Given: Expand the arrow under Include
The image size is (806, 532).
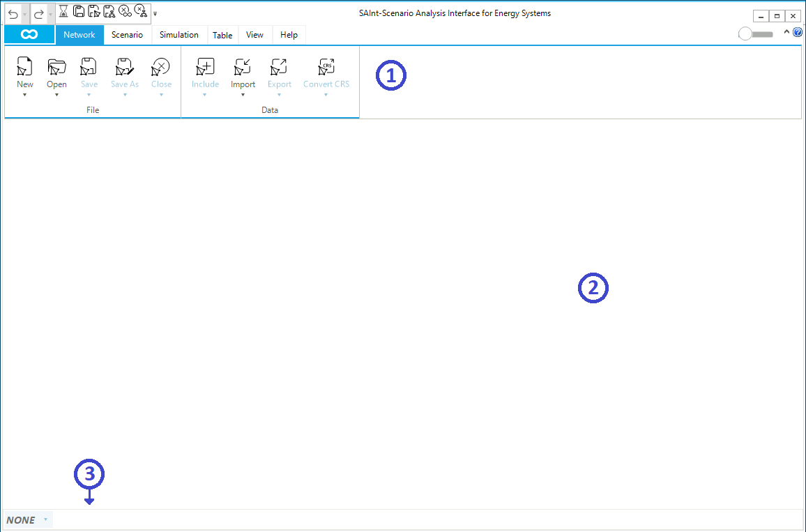Looking at the screenshot, I should [x=205, y=95].
